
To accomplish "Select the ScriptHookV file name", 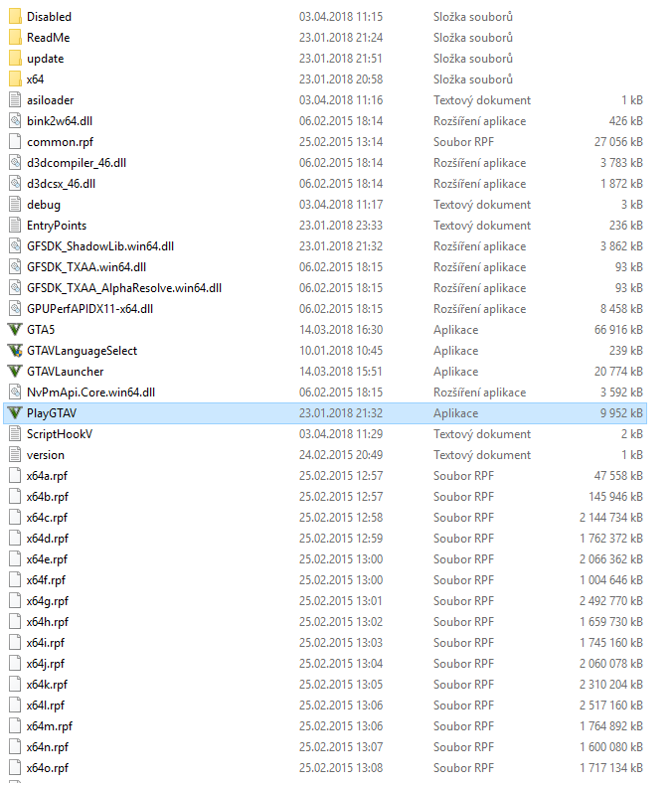I will [x=60, y=434].
